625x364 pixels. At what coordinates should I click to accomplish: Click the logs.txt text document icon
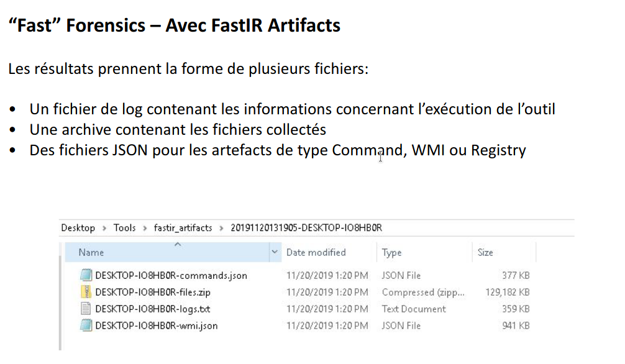point(86,309)
